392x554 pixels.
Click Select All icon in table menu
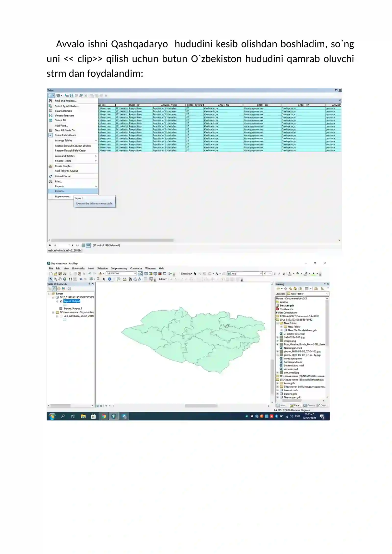(x=50, y=120)
